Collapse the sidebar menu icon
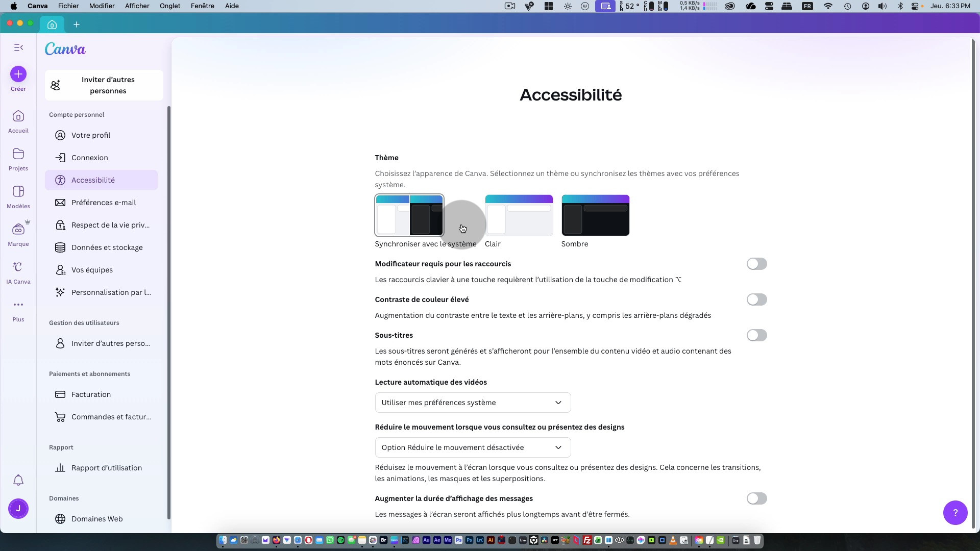 18,47
